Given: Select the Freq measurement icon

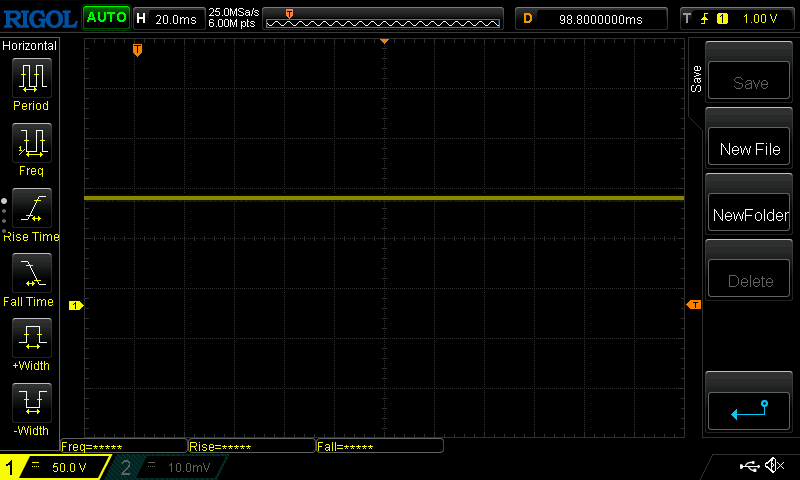Looking at the screenshot, I should point(32,142).
